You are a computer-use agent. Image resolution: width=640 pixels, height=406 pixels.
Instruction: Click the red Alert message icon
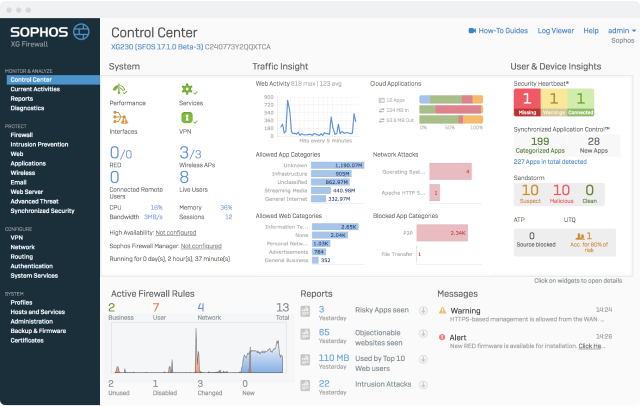tap(444, 339)
